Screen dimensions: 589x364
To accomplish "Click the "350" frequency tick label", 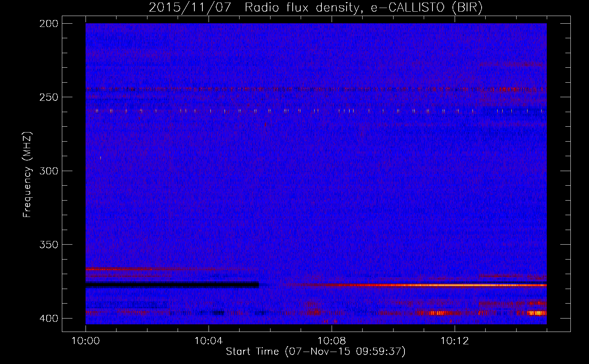I will click(x=49, y=245).
